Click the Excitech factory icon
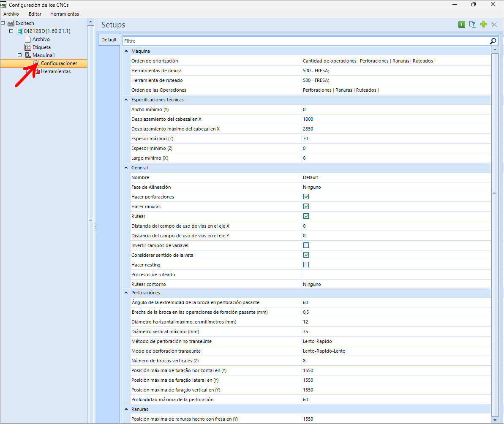 [11, 23]
